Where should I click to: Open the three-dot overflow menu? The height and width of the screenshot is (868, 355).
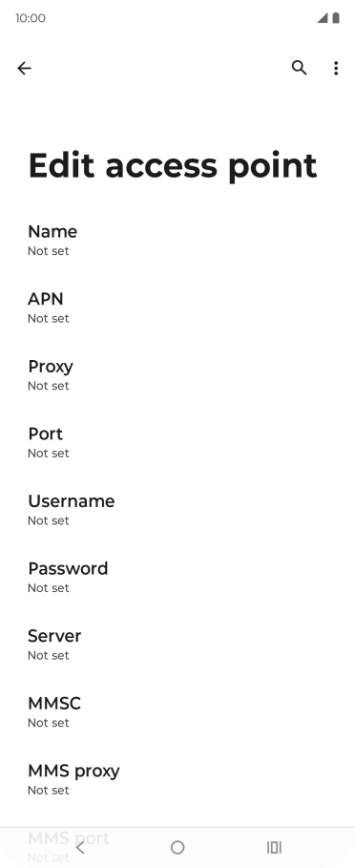(336, 68)
